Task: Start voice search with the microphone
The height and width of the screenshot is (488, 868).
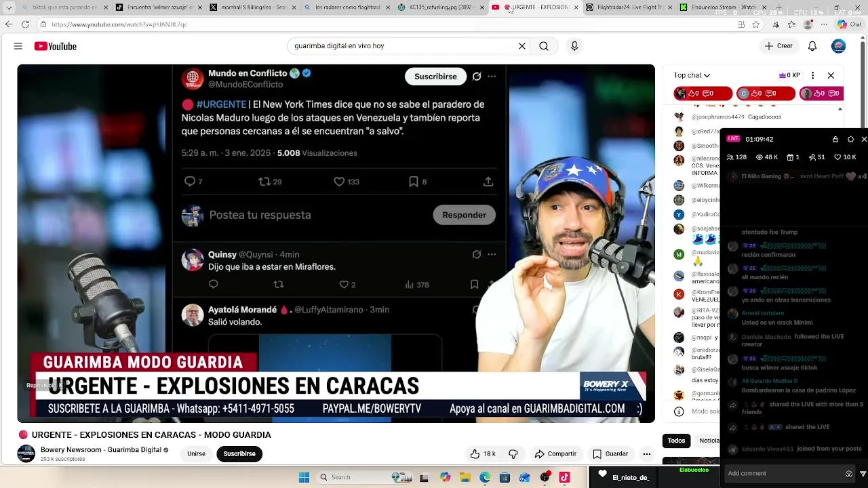Action: (574, 46)
